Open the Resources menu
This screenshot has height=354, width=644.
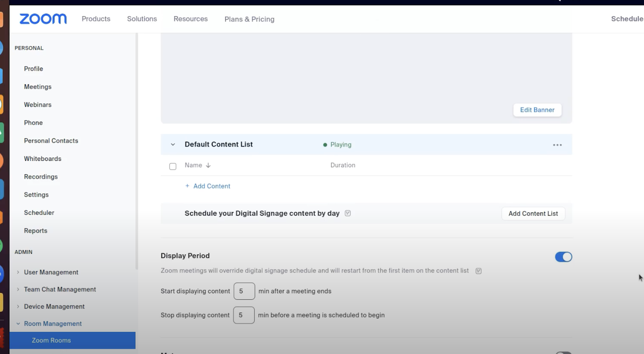click(191, 19)
